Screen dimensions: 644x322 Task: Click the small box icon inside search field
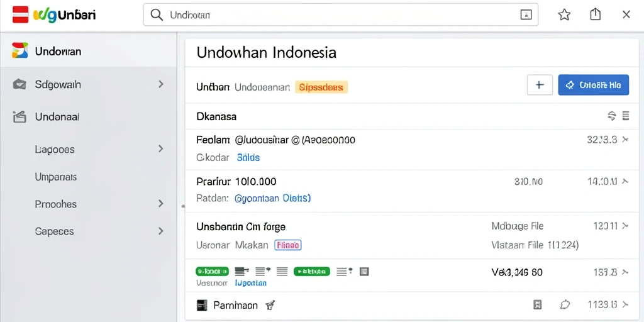coord(526,15)
